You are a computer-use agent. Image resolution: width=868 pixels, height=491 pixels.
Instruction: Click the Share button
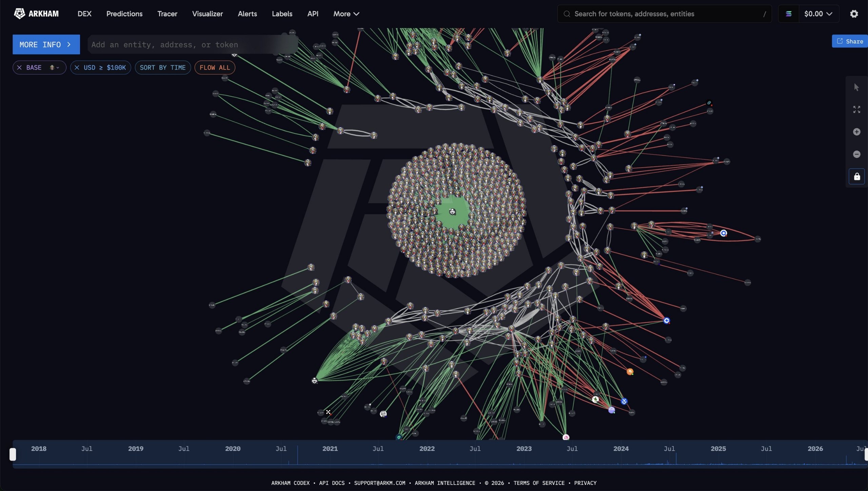[850, 41]
